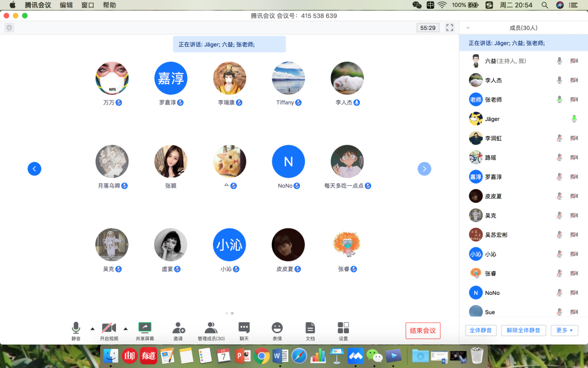
Task: Click the 全体静音 button
Action: [x=481, y=330]
